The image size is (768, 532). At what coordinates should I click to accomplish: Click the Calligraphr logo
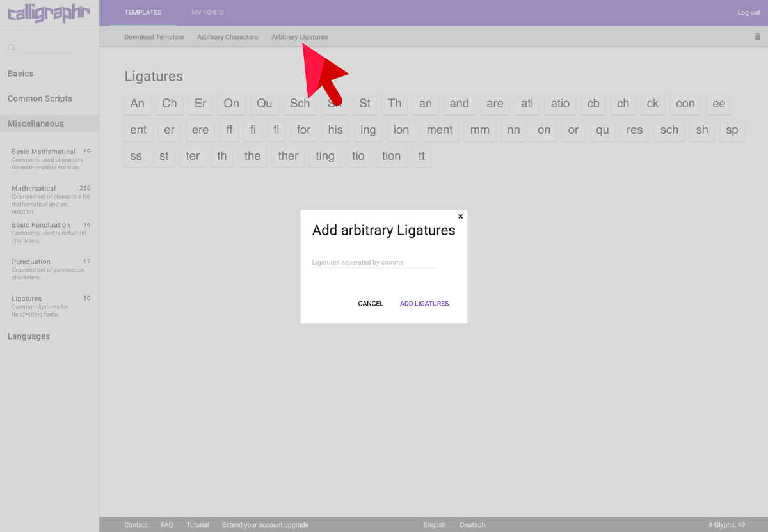coord(49,13)
